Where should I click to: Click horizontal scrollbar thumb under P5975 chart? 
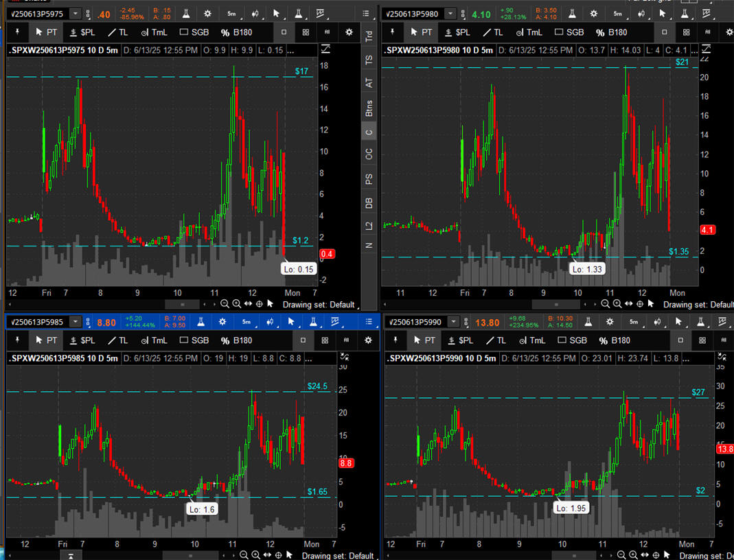(x=183, y=305)
